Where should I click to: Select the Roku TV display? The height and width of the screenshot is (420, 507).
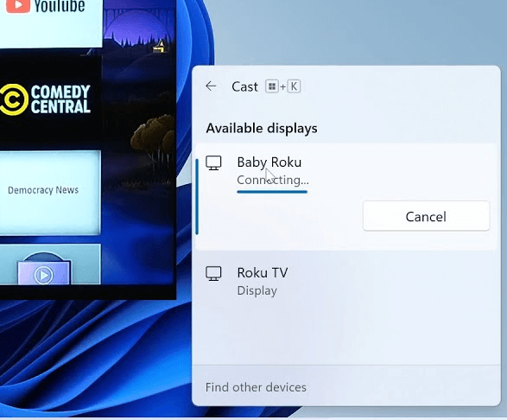(x=346, y=281)
